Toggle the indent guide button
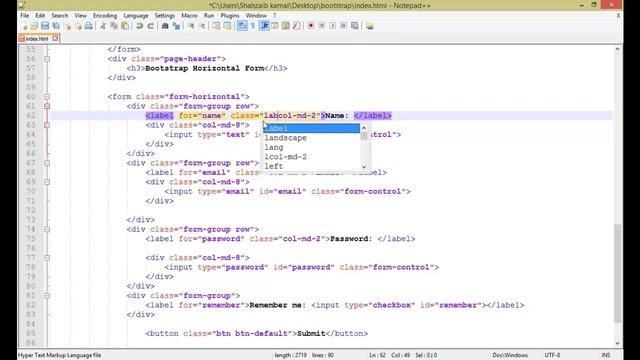 tap(264, 26)
